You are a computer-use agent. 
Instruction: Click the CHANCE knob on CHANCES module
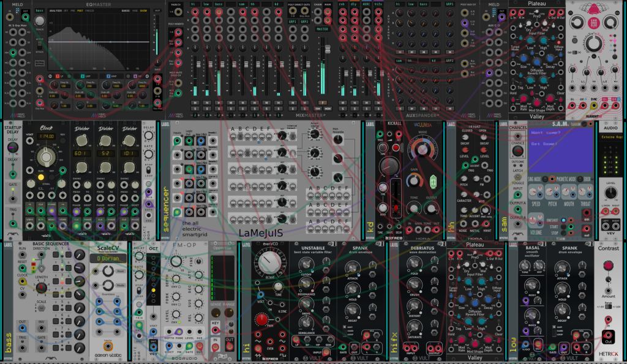tap(517, 152)
